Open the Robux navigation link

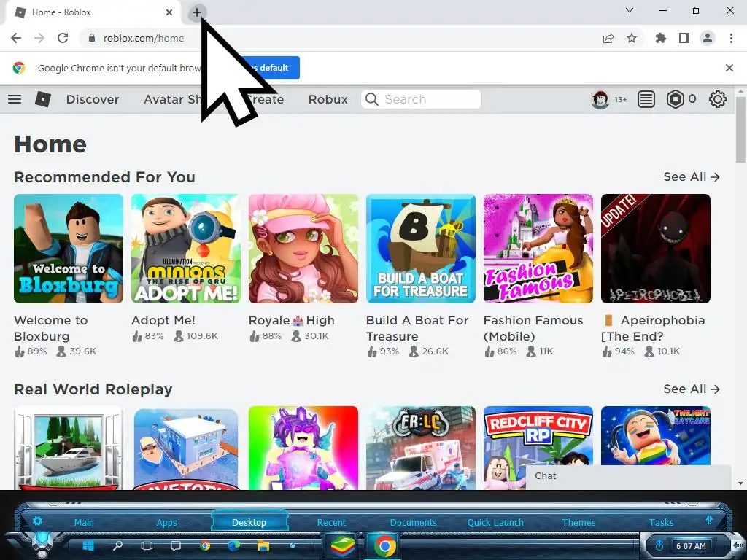tap(328, 99)
